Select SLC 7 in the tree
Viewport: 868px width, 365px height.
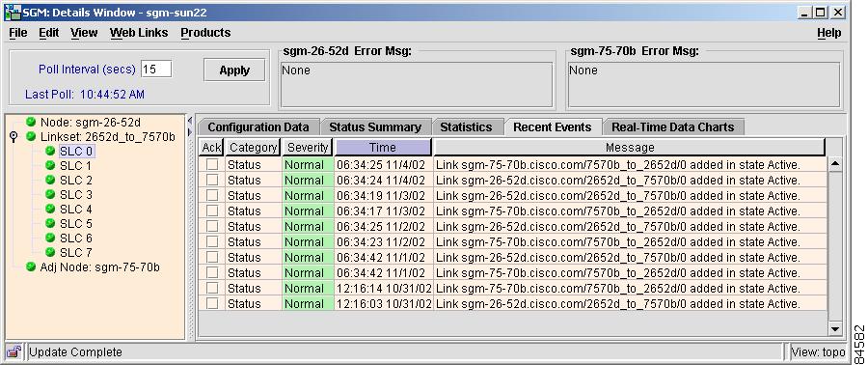click(x=76, y=253)
